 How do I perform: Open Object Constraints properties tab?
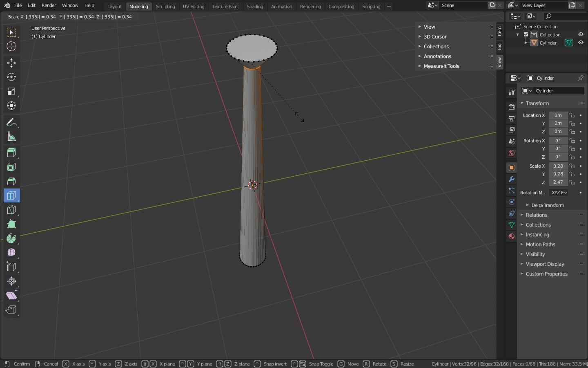512,213
